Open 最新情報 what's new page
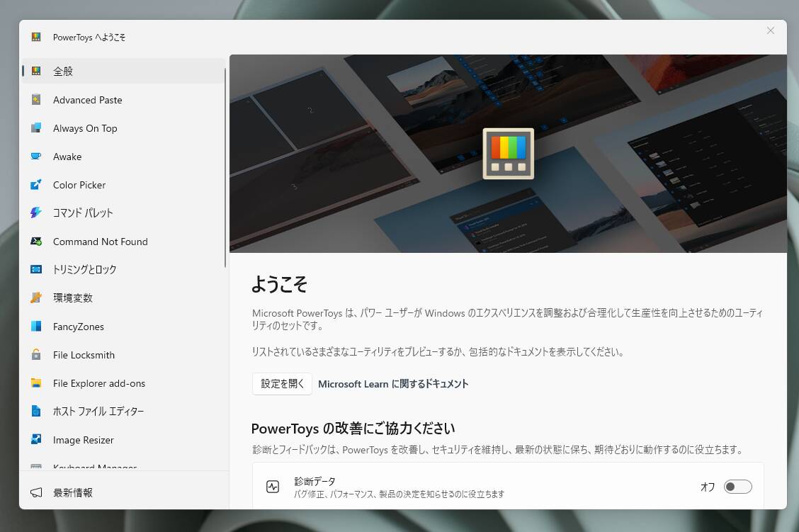Image resolution: width=799 pixels, height=532 pixels. point(123,492)
